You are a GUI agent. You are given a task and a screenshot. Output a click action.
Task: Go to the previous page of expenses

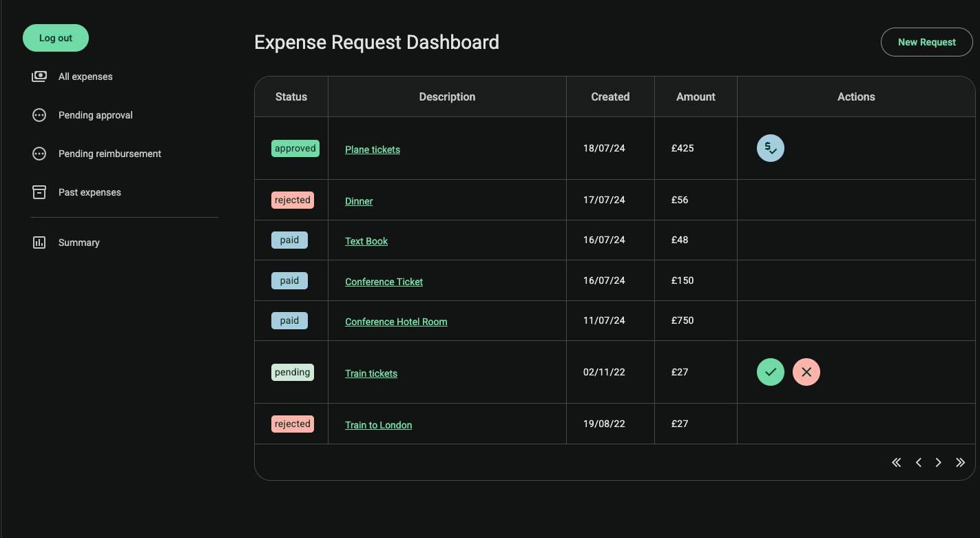coord(918,462)
